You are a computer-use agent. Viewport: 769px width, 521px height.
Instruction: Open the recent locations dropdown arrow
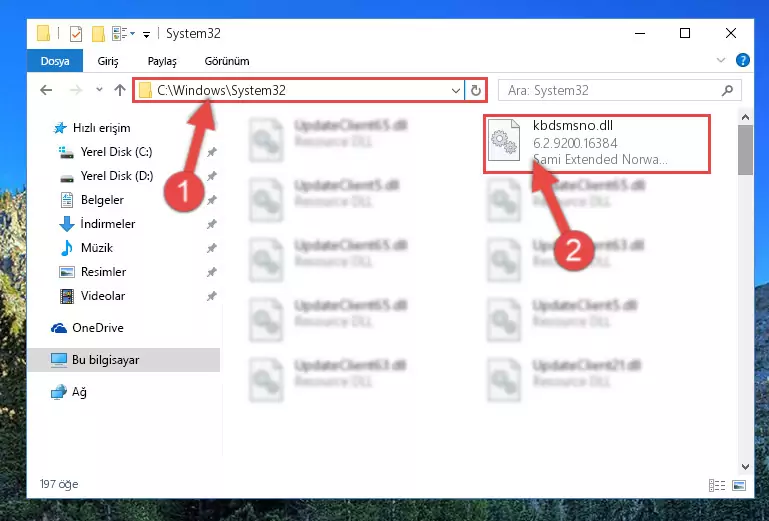(x=99, y=90)
